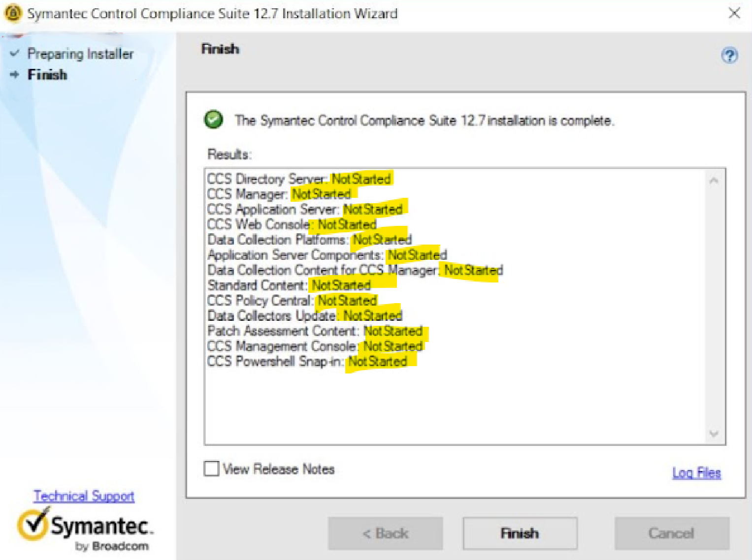Enable the View Release Notes checkbox
The width and height of the screenshot is (752, 560).
[x=211, y=468]
